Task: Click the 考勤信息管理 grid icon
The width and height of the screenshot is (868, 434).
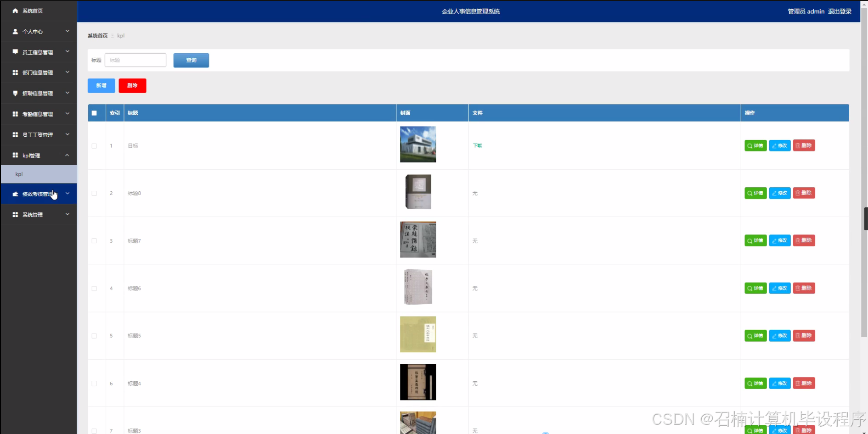Action: pyautogui.click(x=15, y=114)
